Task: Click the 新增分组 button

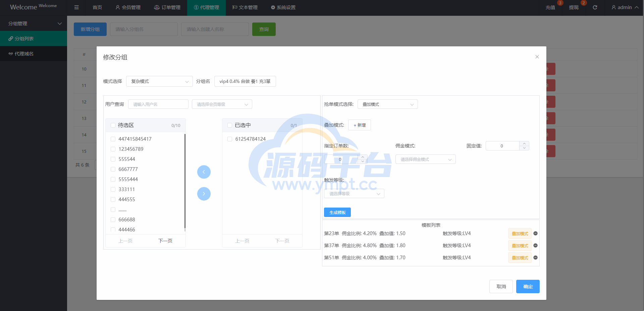Action: (90, 29)
